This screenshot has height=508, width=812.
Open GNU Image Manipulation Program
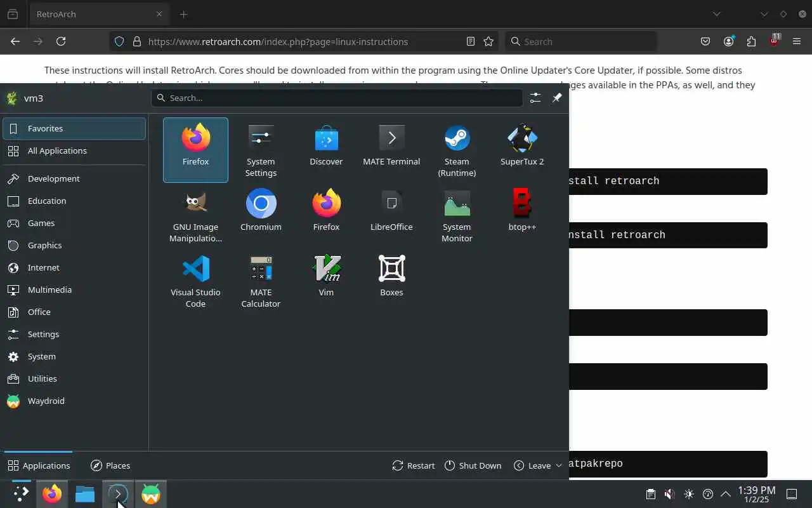pyautogui.click(x=195, y=215)
